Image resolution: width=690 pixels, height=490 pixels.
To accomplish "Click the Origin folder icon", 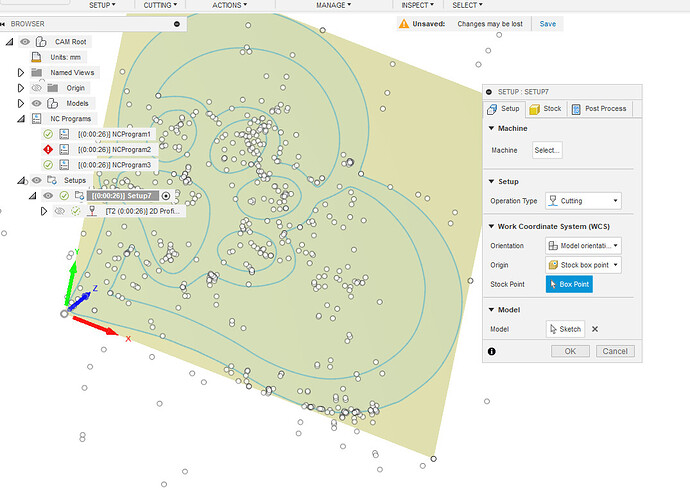I will [52, 88].
